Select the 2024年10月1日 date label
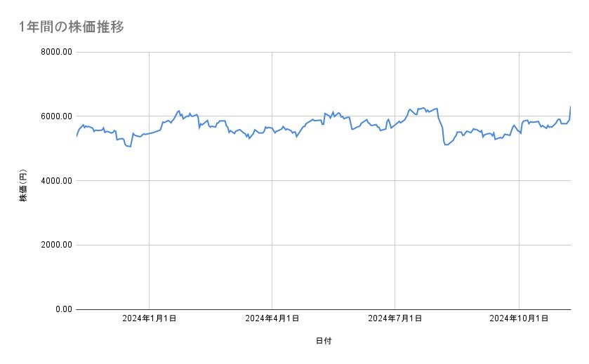 point(519,319)
